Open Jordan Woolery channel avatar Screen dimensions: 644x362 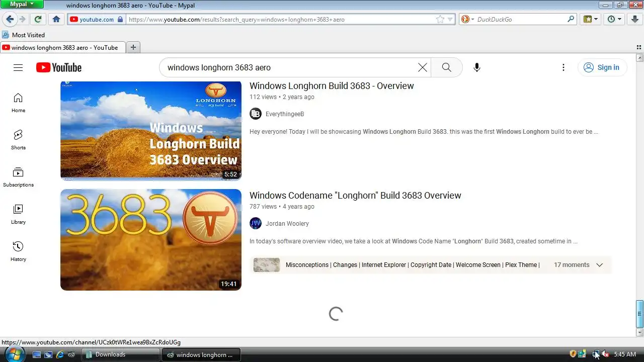[256, 223]
